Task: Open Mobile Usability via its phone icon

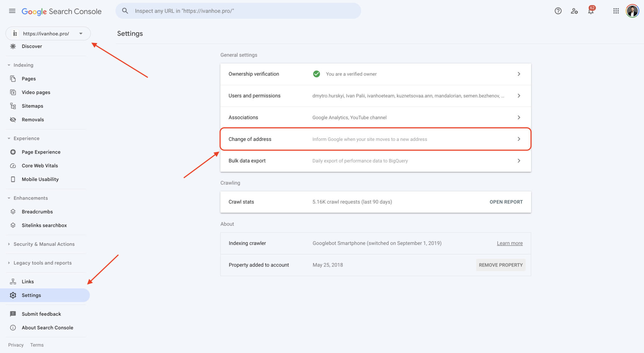Action: coord(13,179)
